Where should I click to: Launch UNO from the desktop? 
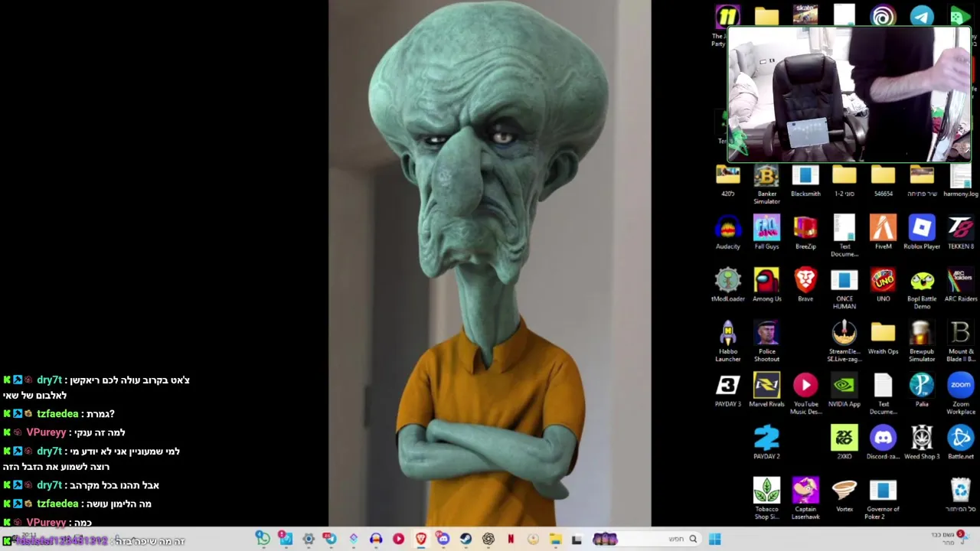coord(883,285)
